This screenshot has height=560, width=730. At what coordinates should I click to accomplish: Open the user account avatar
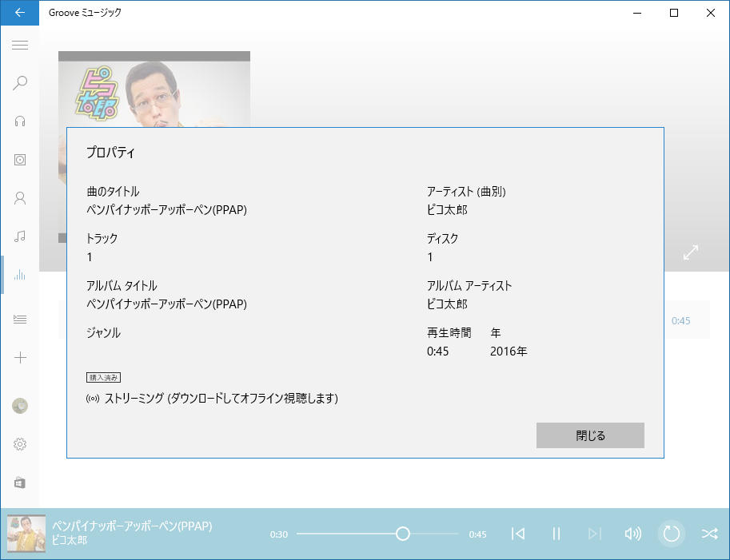coord(19,406)
